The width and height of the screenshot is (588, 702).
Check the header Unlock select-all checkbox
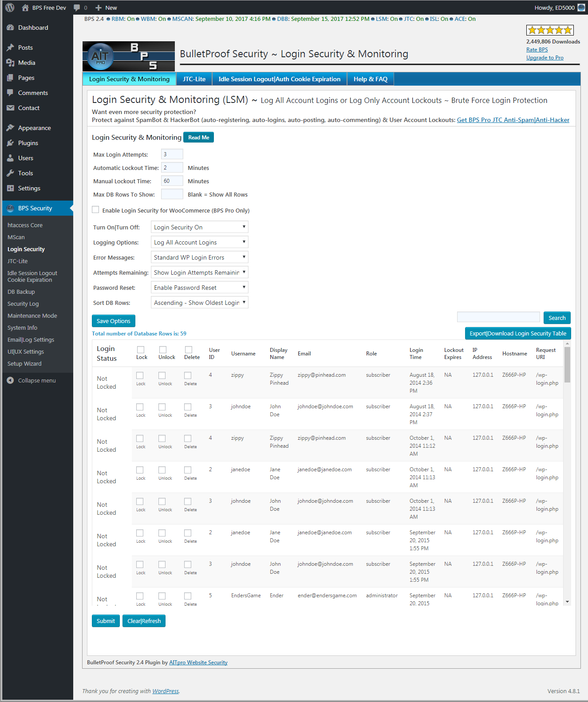coord(163,350)
